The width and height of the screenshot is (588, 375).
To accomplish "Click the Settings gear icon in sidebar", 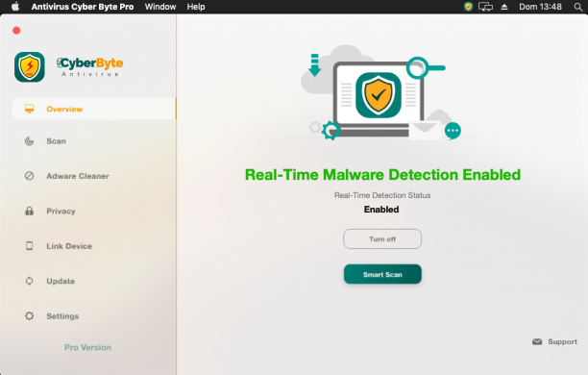I will (29, 315).
